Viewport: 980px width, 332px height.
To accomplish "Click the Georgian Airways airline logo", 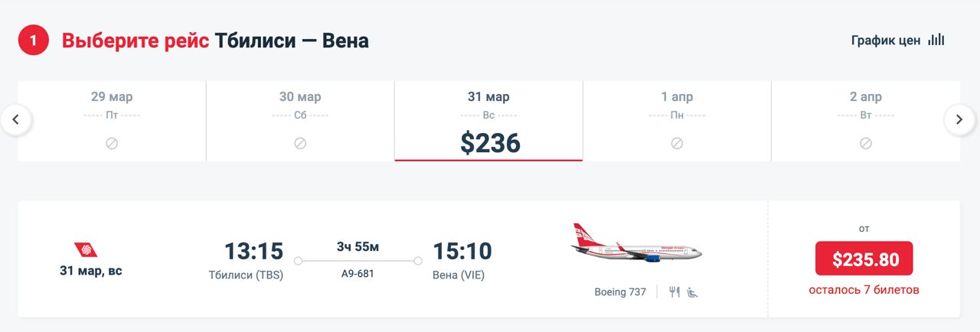I will click(86, 249).
